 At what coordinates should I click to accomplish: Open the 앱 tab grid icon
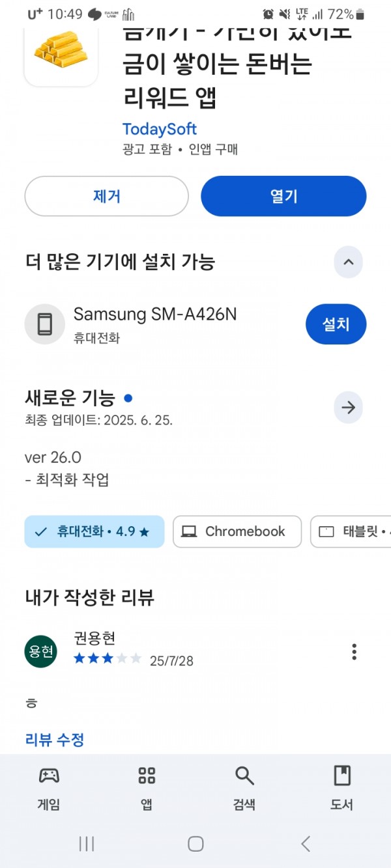(x=147, y=776)
